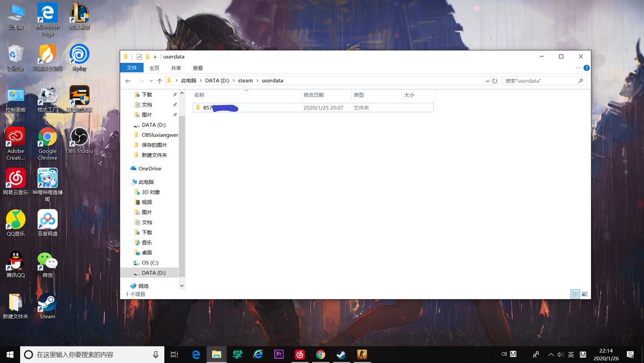Open the 文件 ribbon tab

(x=132, y=68)
